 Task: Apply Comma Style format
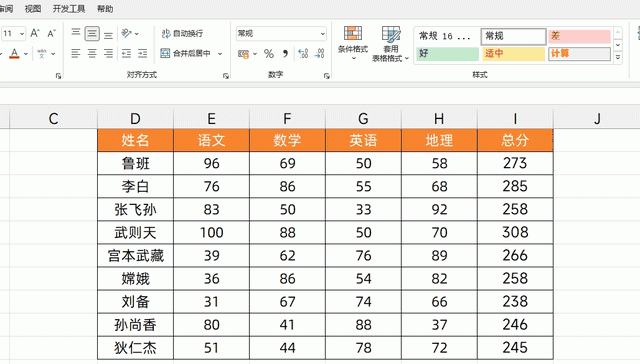click(x=285, y=53)
